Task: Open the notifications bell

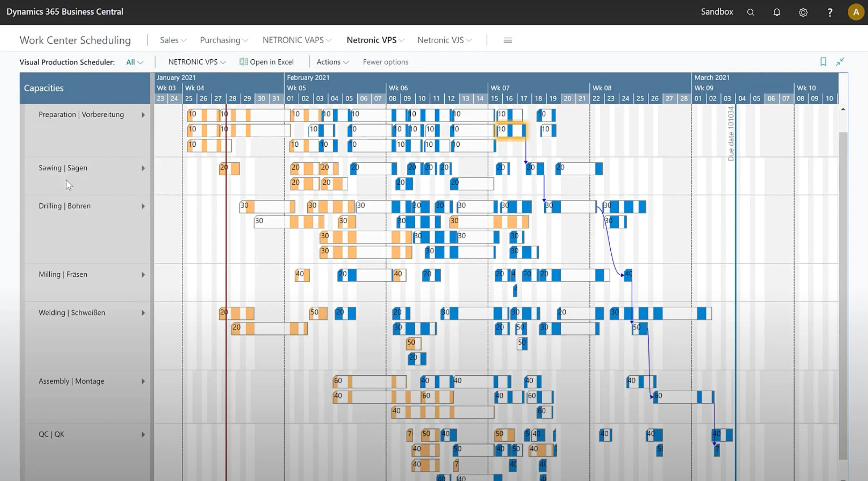Action: click(x=777, y=12)
